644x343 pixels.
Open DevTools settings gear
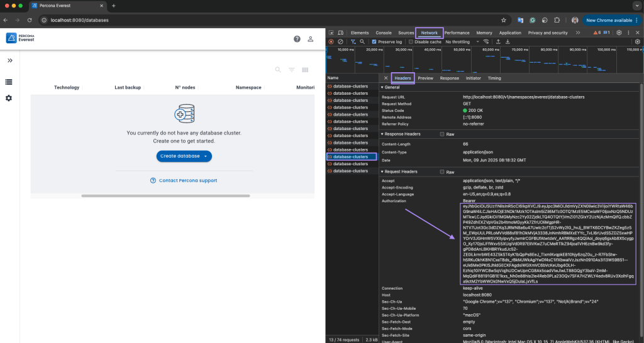pyautogui.click(x=619, y=33)
